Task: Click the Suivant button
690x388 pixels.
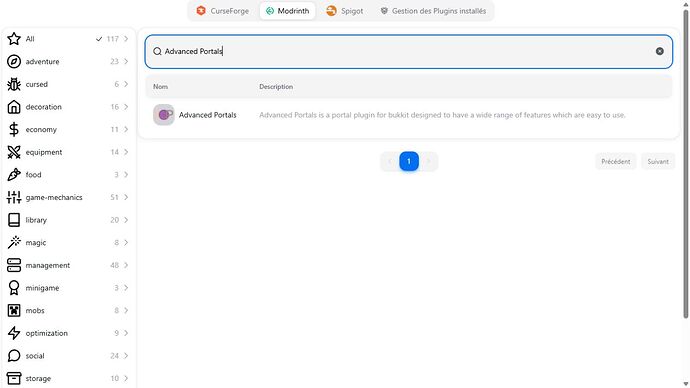Action: [x=658, y=161]
